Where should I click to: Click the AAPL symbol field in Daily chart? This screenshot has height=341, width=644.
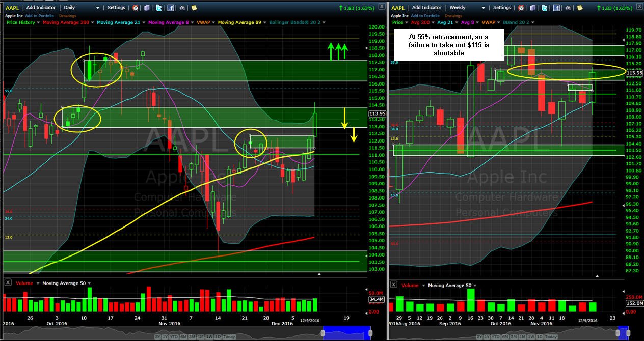click(12, 8)
